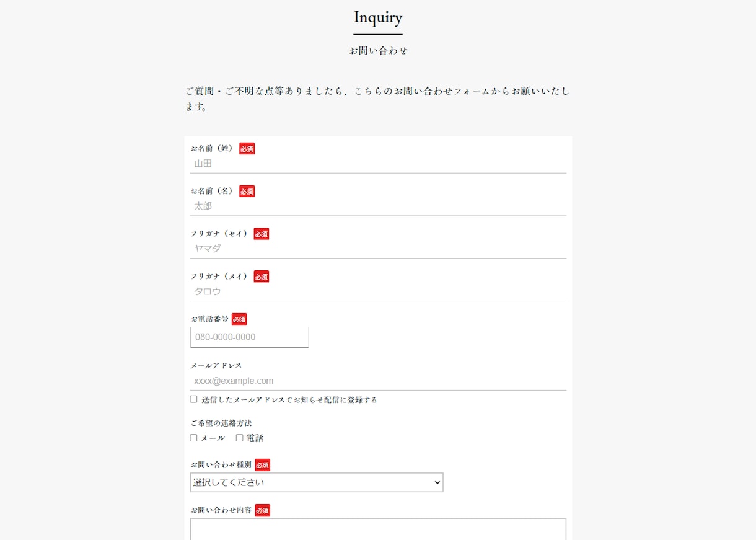
Task: Check the 電話 contact method checkbox
Action: click(x=239, y=438)
